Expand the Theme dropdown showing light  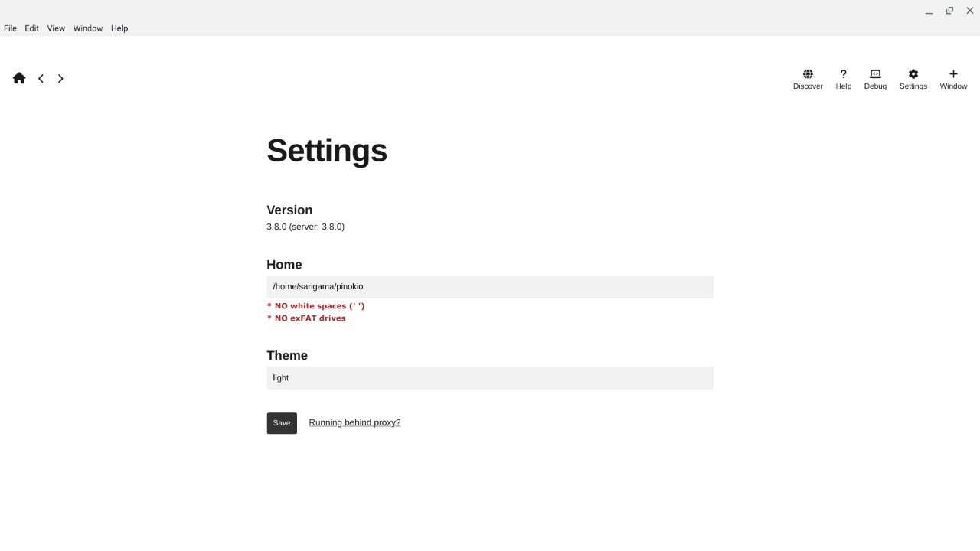click(x=490, y=378)
